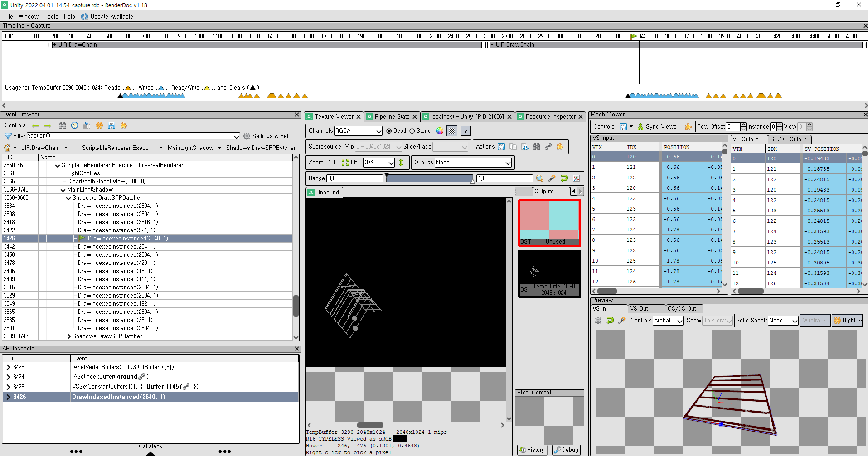Jump to previous event with left arrow
Screen dimensions: 868x456
click(35, 125)
